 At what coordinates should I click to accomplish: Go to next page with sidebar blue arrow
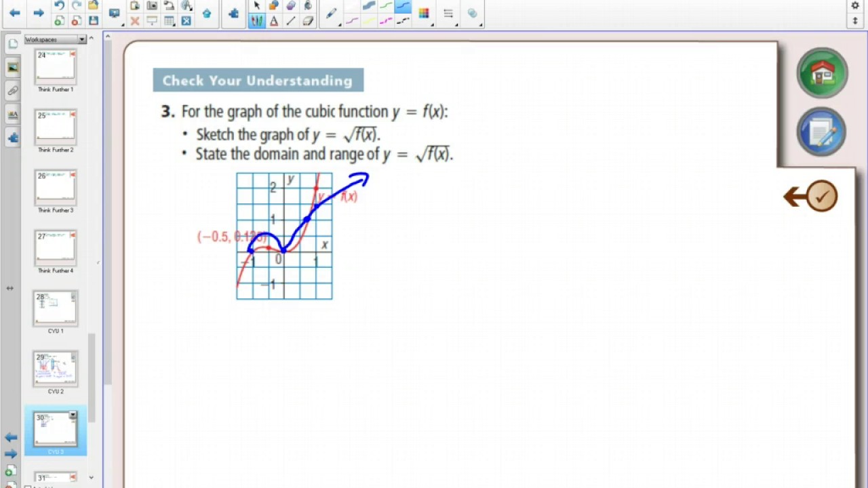point(11,453)
